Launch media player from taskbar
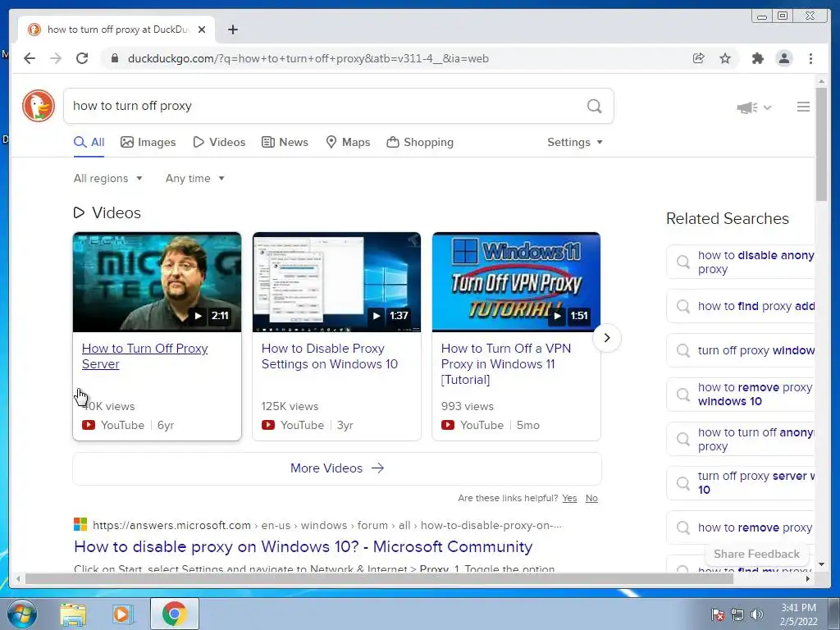 click(121, 614)
